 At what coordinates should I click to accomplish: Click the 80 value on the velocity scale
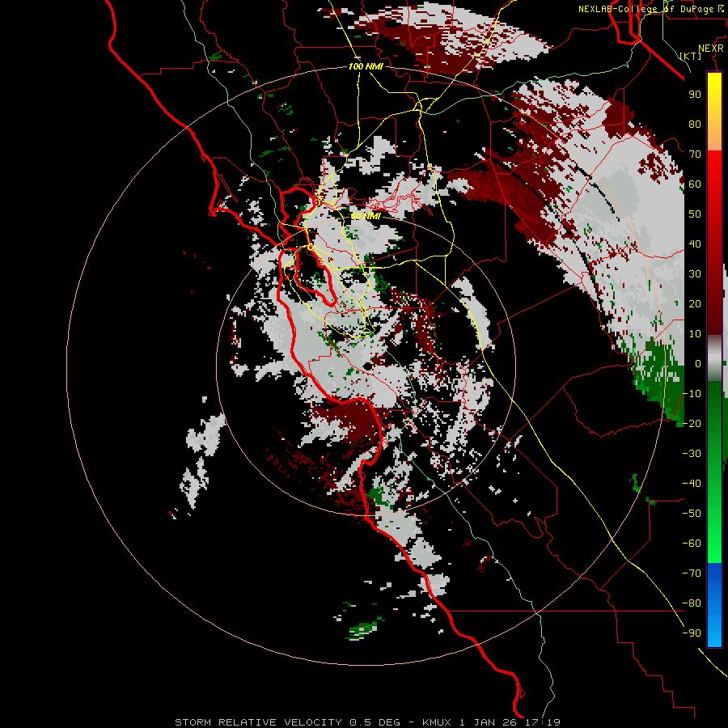point(695,125)
